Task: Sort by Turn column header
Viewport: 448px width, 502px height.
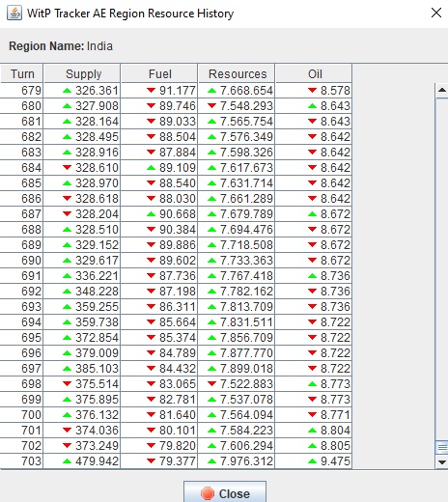Action: 22,73
